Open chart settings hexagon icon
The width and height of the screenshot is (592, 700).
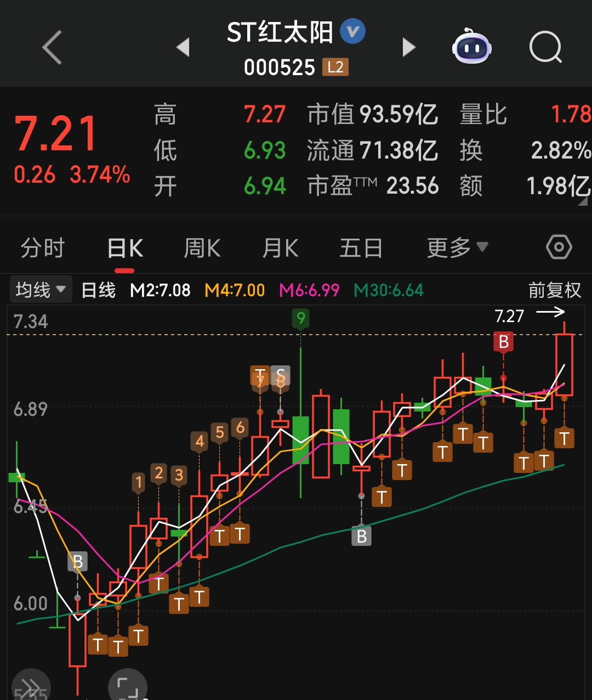pos(559,247)
